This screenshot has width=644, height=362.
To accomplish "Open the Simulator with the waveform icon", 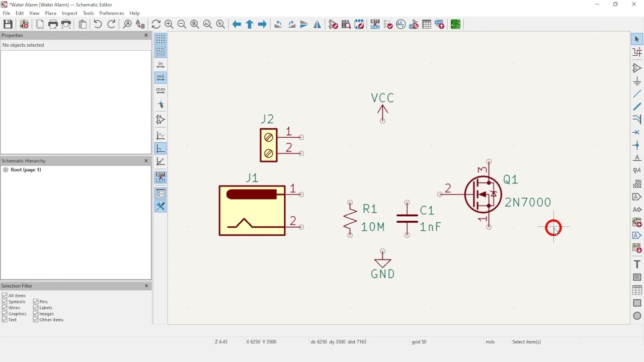I will 401,24.
